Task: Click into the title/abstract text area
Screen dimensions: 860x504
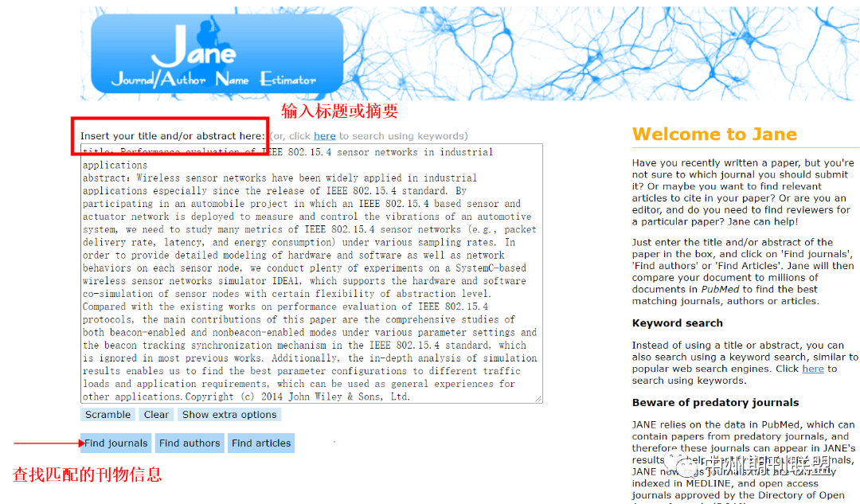Action: click(x=311, y=274)
